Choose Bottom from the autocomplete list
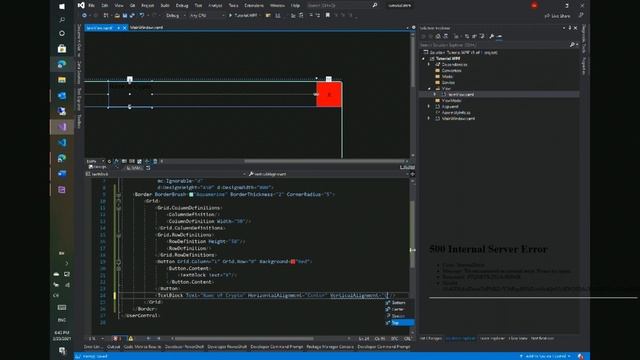The width and height of the screenshot is (640, 360). point(400,302)
